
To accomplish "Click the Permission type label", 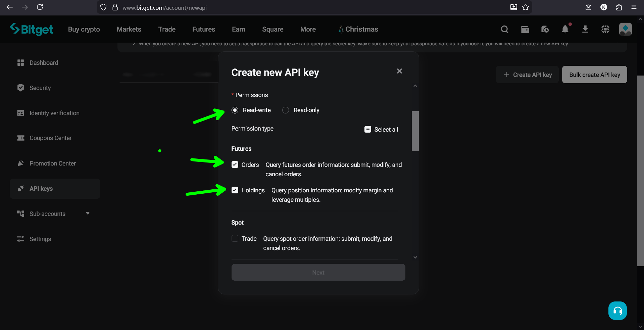I will tap(252, 129).
